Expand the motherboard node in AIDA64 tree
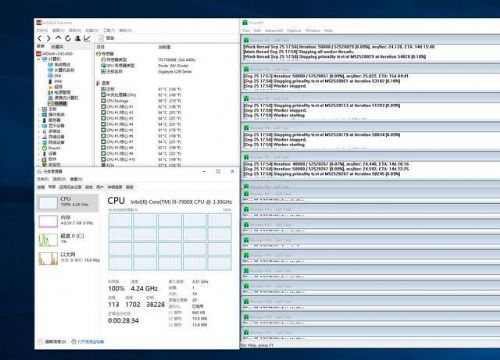The height and width of the screenshot is (360, 500). point(39,109)
